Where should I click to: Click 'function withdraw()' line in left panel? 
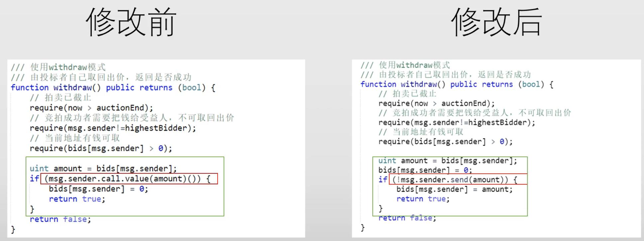(113, 88)
